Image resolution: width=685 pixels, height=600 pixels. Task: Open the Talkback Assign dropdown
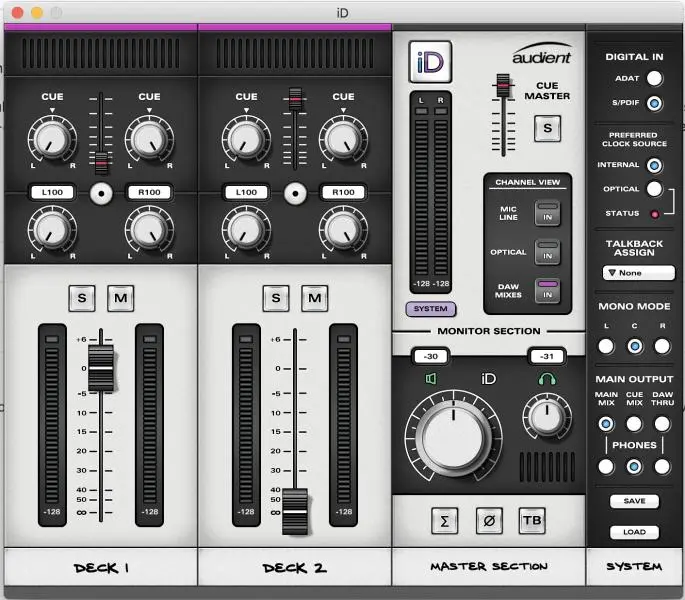[x=640, y=273]
